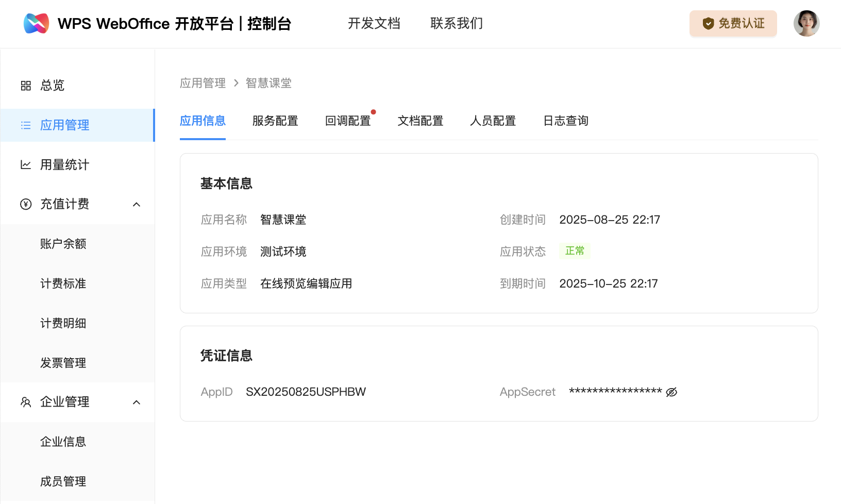Go back via 应用管理 breadcrumb link
The image size is (841, 504).
pos(203,83)
